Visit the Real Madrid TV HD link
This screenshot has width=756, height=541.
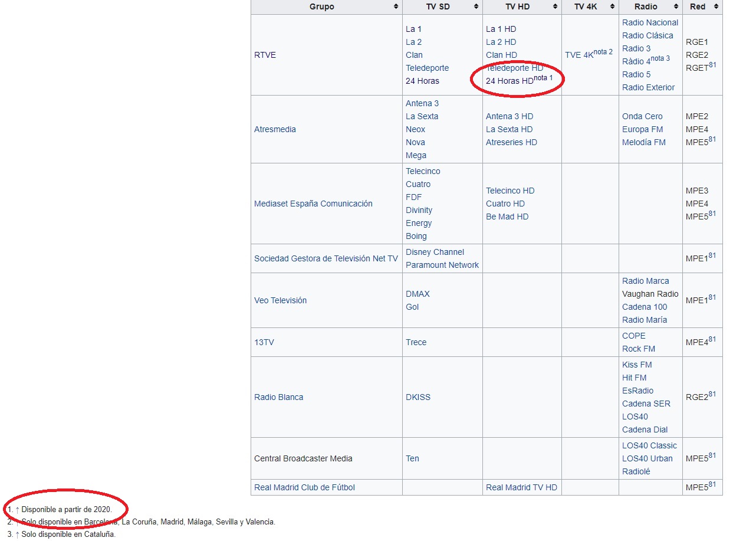point(522,487)
